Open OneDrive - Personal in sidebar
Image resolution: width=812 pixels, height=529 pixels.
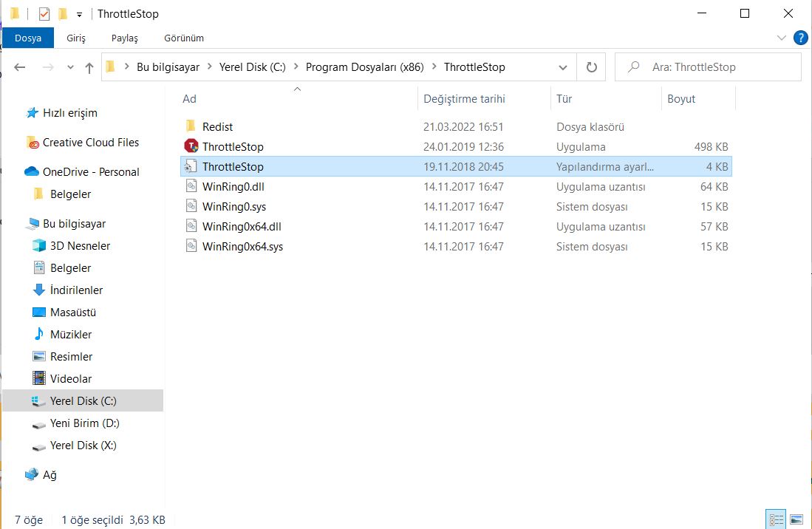(91, 172)
